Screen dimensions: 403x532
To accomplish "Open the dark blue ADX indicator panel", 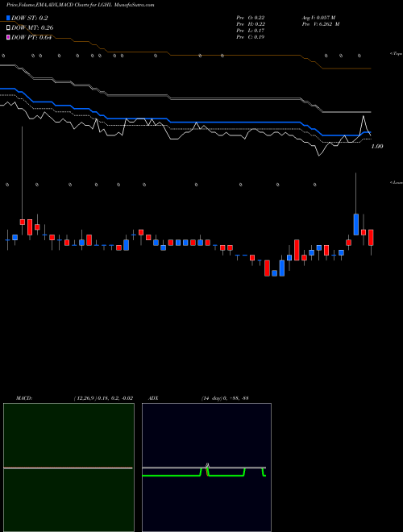I will (x=206, y=468).
